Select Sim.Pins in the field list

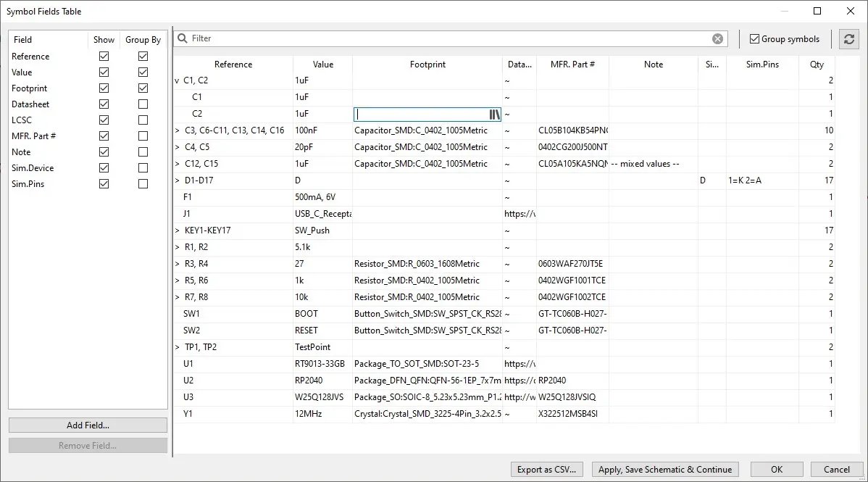tap(28, 184)
